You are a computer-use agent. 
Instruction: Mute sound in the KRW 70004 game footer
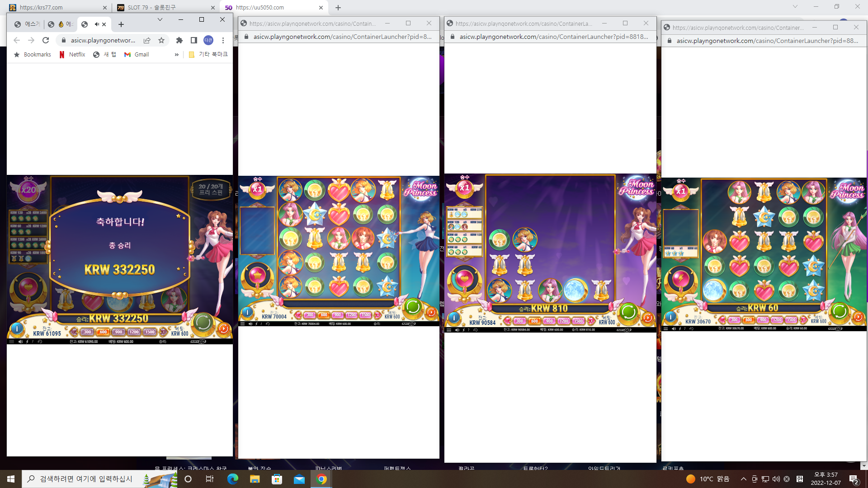coord(250,324)
